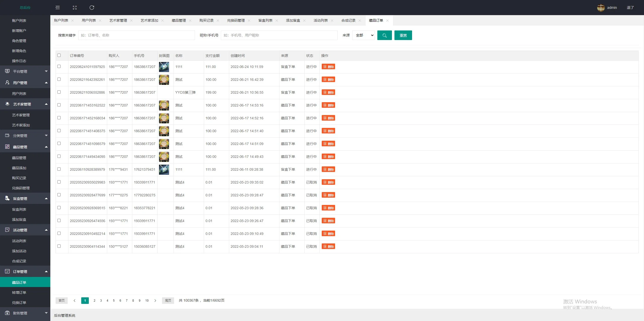Viewport: 644px width, 321px height.
Task: Open the 来源 source dropdown
Action: point(363,35)
